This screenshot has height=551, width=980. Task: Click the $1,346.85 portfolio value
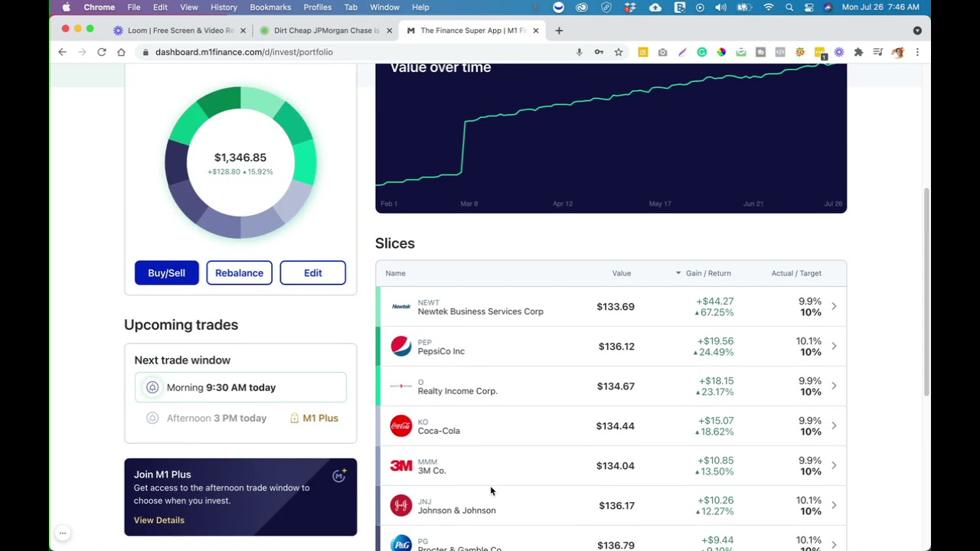pos(240,158)
